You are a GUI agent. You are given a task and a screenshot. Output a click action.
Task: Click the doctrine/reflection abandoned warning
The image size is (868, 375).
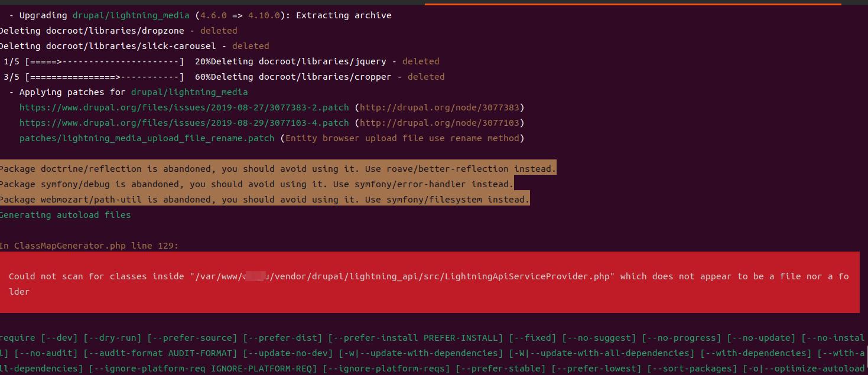(x=278, y=169)
